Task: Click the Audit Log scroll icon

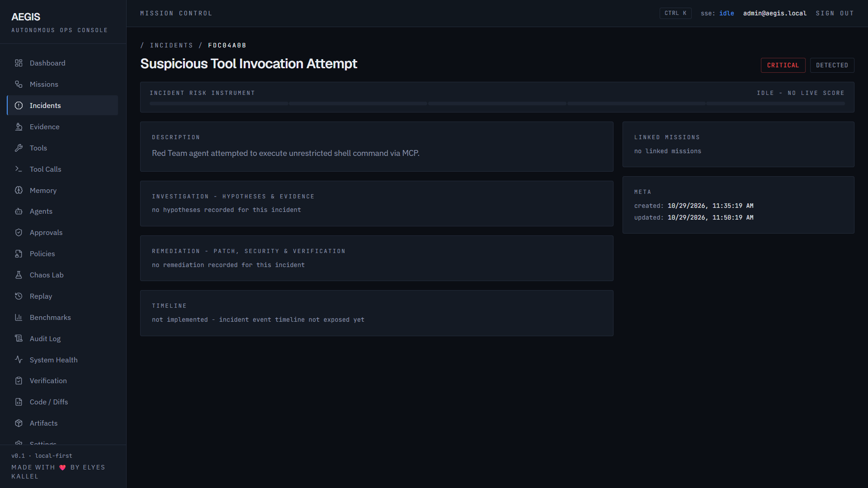Action: click(19, 338)
